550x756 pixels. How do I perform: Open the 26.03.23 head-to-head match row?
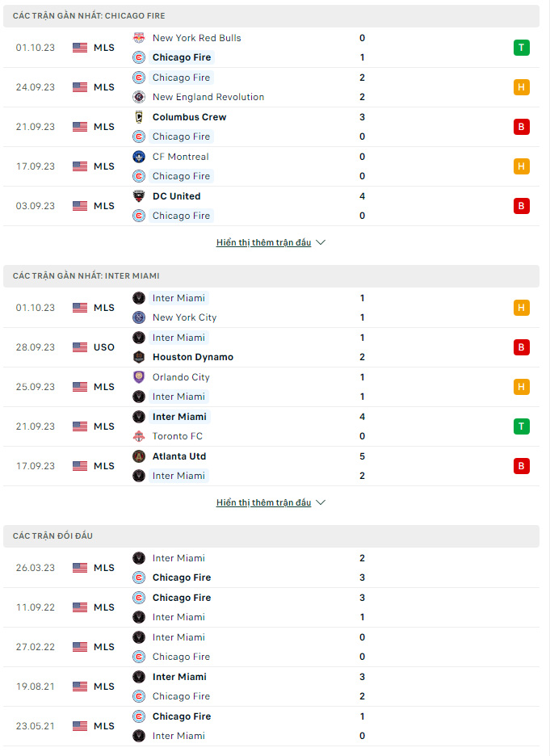coord(271,568)
